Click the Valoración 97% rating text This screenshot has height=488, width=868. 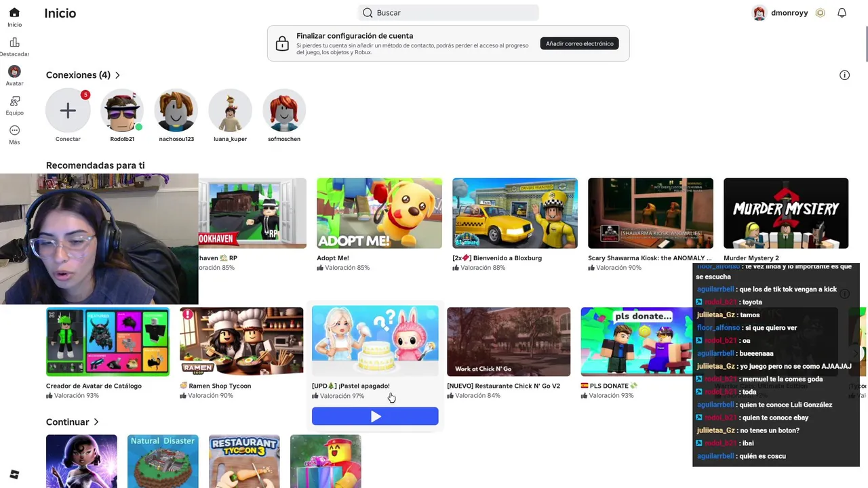coord(342,396)
